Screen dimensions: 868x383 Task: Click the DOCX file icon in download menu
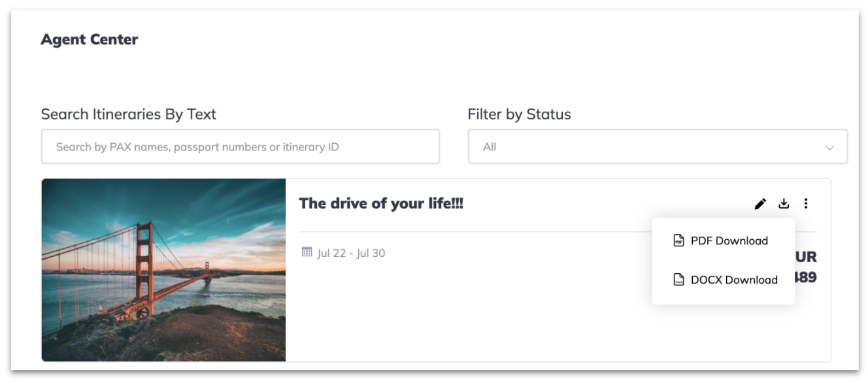point(678,280)
